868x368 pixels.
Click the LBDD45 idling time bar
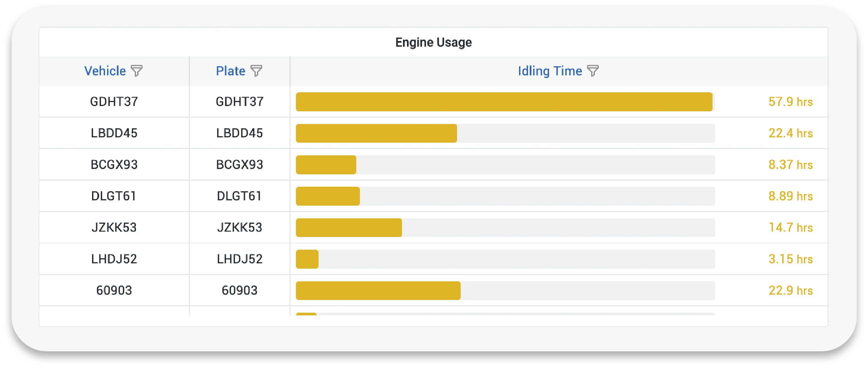coord(505,133)
